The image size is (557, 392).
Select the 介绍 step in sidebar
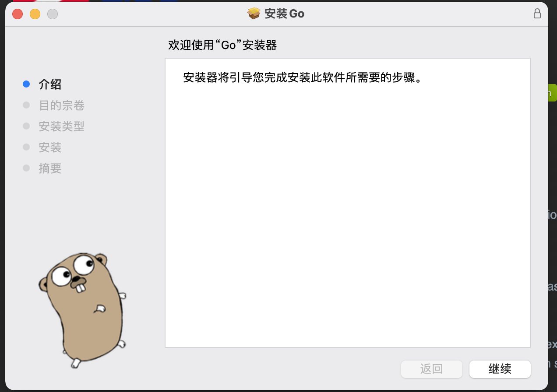click(x=50, y=84)
